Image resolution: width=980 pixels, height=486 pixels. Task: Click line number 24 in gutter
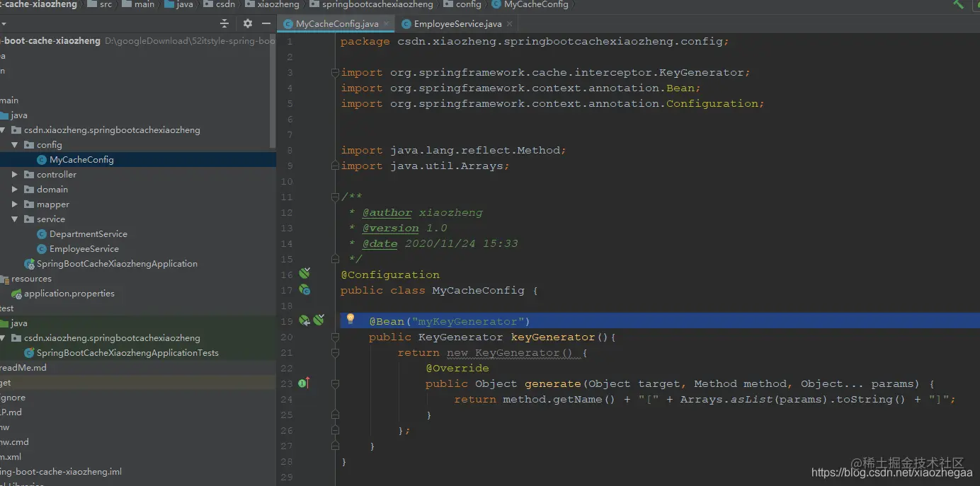[286, 399]
